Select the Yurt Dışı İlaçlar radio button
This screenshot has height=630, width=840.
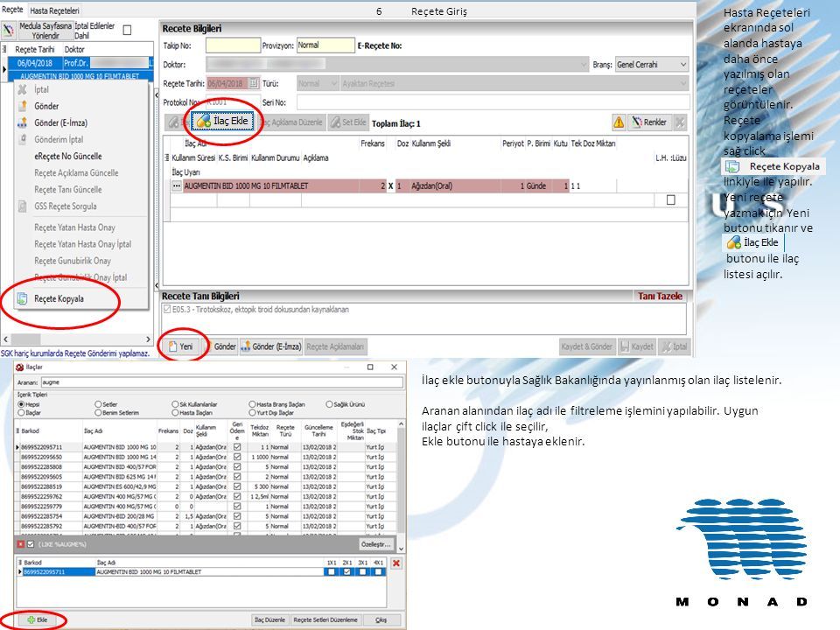(x=252, y=412)
